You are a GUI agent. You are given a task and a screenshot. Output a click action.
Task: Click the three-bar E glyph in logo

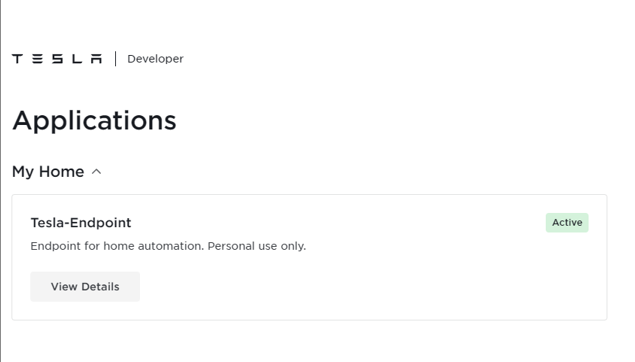tap(37, 59)
